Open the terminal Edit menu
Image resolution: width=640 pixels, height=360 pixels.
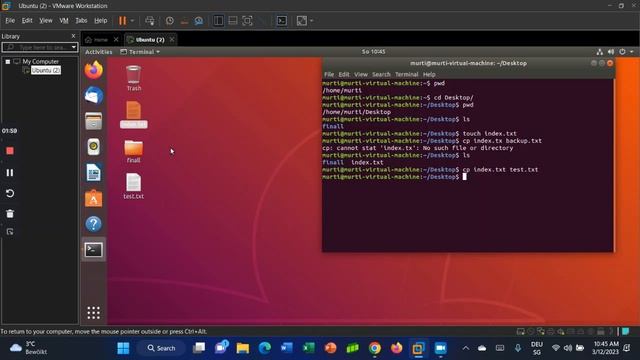pyautogui.click(x=344, y=74)
